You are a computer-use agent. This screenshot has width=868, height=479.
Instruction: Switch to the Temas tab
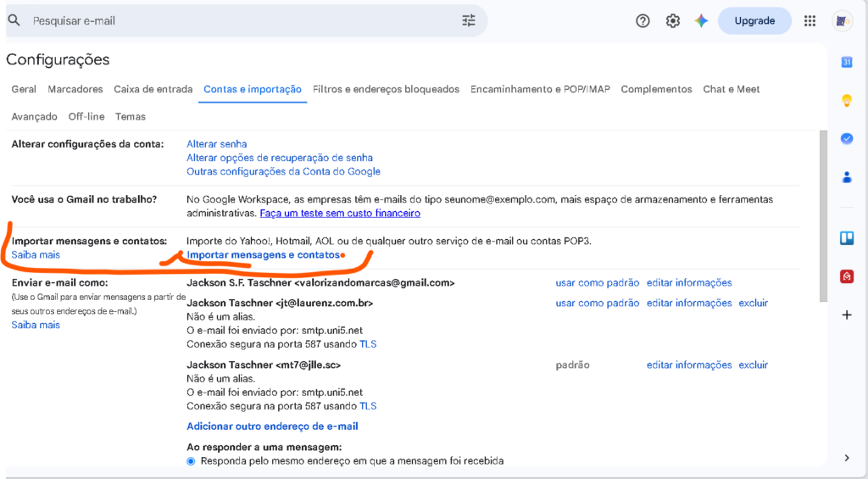click(130, 117)
